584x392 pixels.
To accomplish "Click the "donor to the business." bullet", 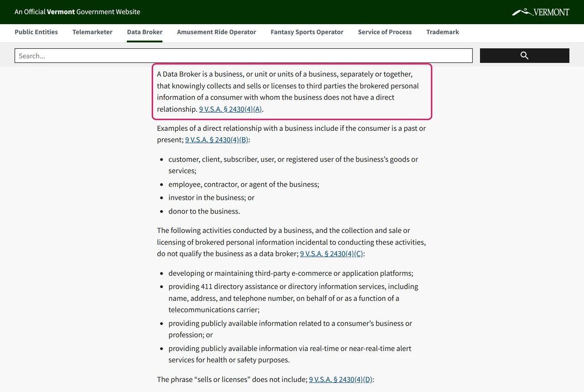I will pyautogui.click(x=204, y=211).
